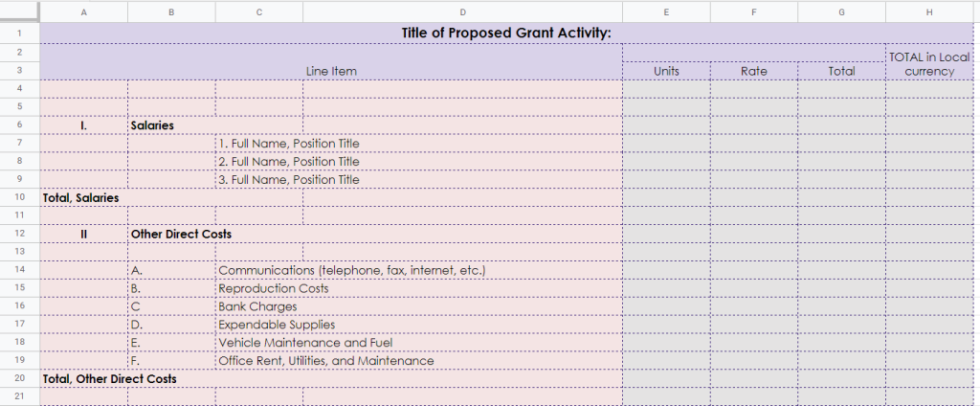Select the Salaries label cell
This screenshot has height=406, width=980.
[215, 125]
